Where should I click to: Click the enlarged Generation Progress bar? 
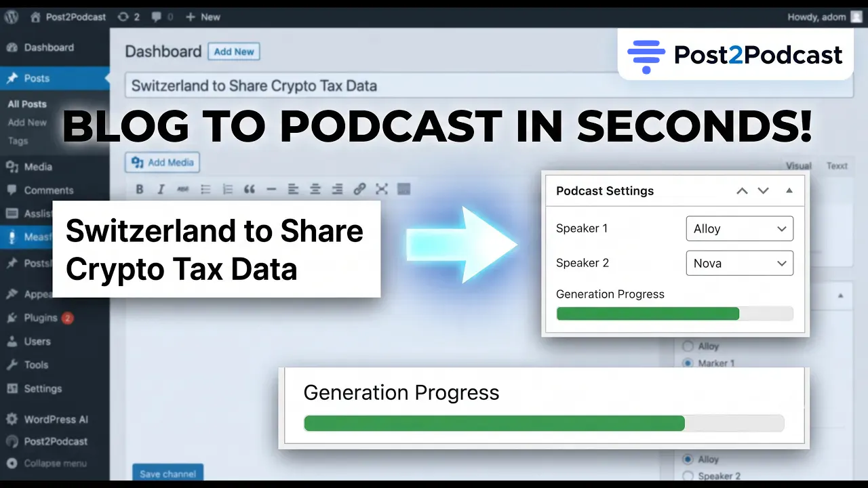(544, 424)
